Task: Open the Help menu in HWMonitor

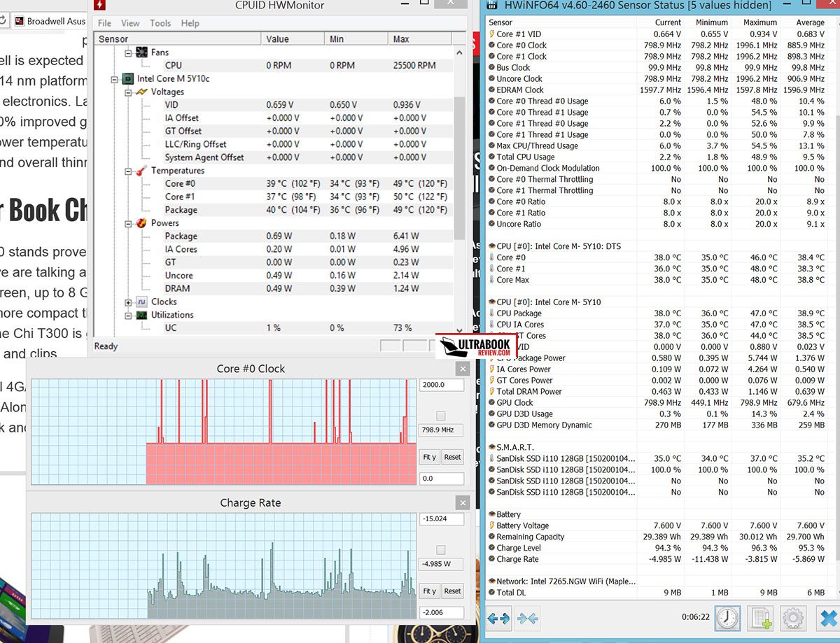Action: pos(190,23)
